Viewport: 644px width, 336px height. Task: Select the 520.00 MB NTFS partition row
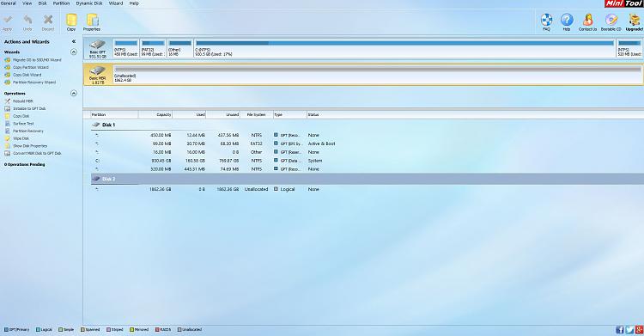pyautogui.click(x=368, y=169)
